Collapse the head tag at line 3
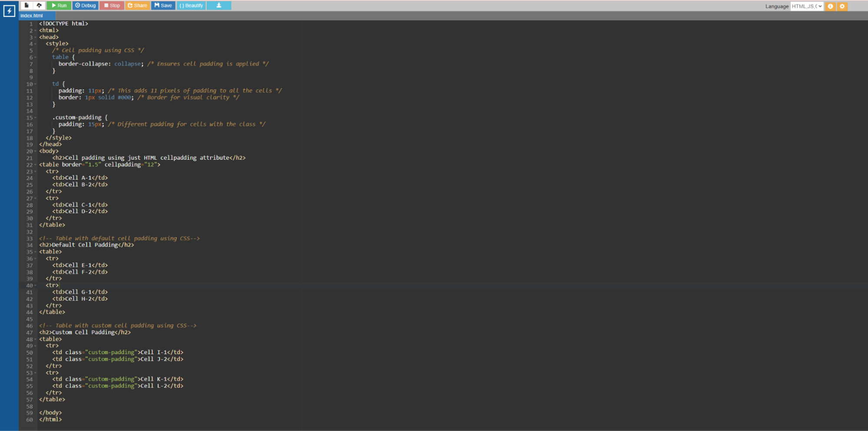Image resolution: width=868 pixels, height=431 pixels. 36,37
